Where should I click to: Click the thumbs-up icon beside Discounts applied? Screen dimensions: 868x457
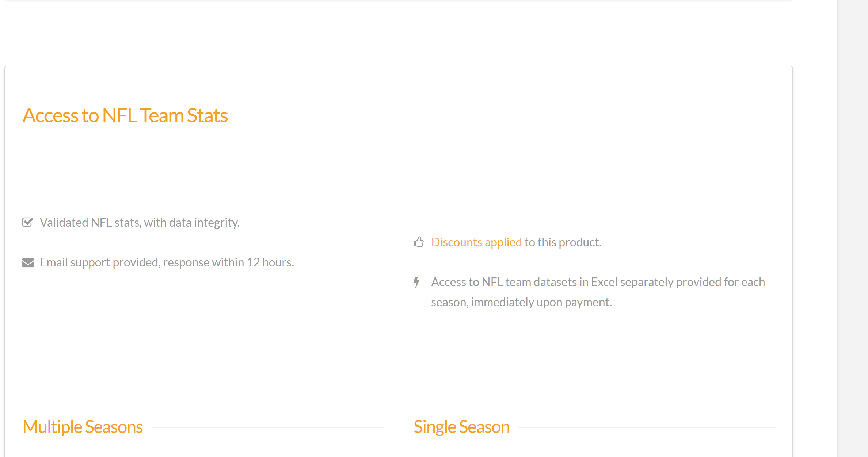click(419, 242)
